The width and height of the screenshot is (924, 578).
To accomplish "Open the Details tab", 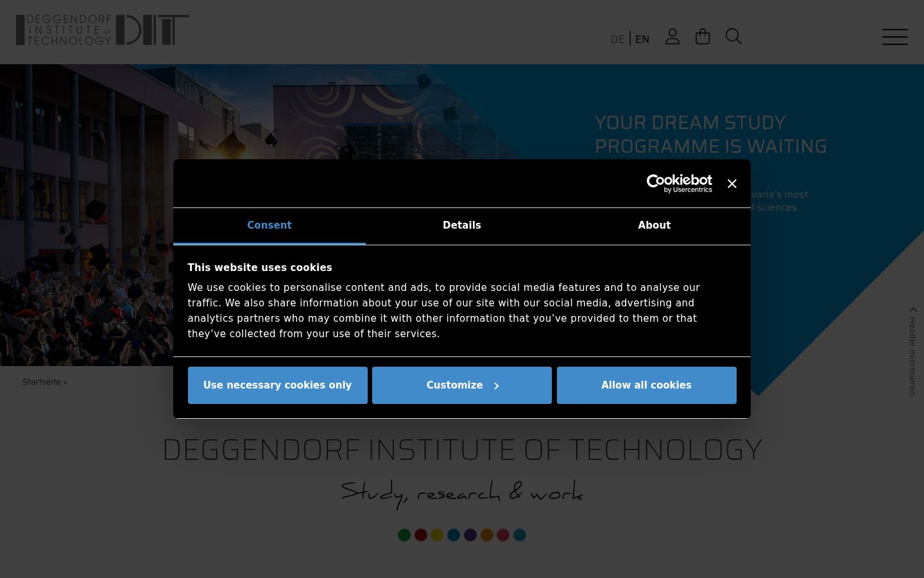I will (x=462, y=225).
